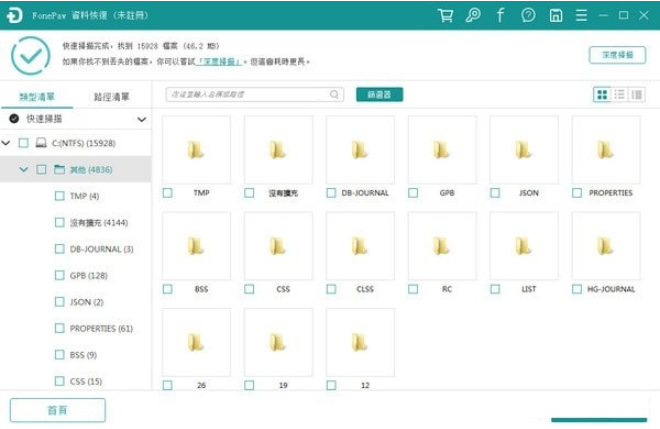Viewport: 660px width, 429px height.
Task: Open the folder thumbnail named 12
Action: [x=360, y=342]
